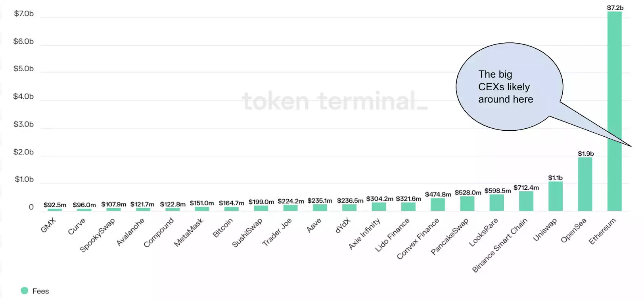Click the $1.9b value above OpenSea
Image resolution: width=644 pixels, height=301 pixels.
(586, 154)
